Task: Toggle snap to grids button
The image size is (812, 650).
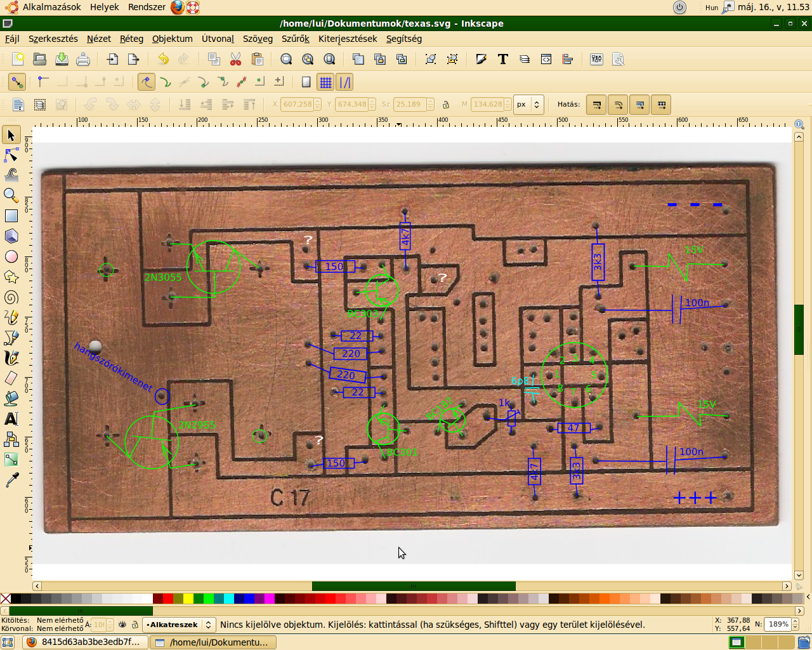Action: click(325, 82)
